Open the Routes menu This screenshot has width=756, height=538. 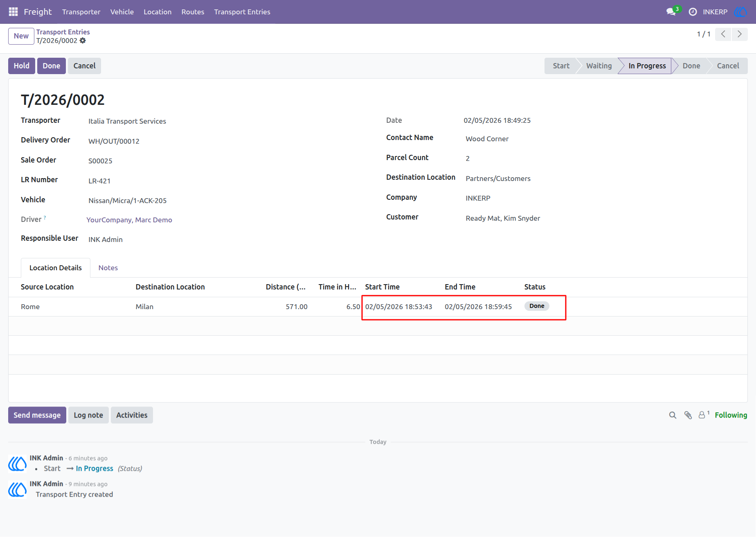193,12
